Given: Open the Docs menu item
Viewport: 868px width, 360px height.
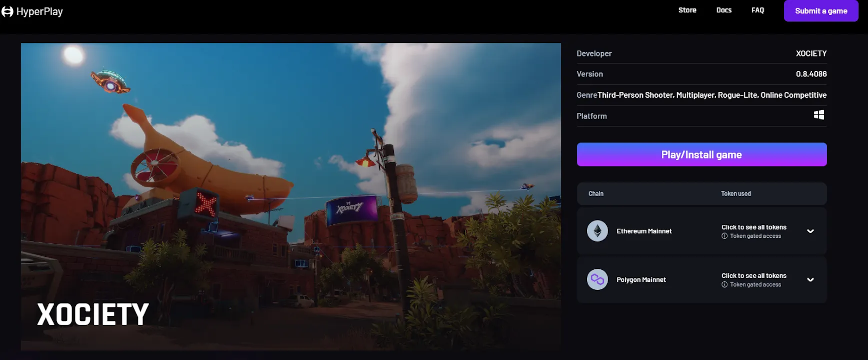Looking at the screenshot, I should coord(724,10).
